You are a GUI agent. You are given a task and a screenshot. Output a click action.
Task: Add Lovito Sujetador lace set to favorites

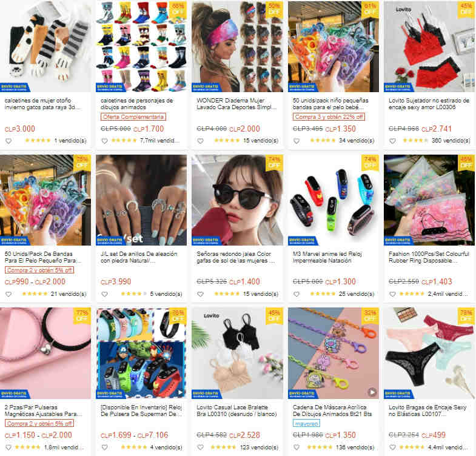click(392, 141)
